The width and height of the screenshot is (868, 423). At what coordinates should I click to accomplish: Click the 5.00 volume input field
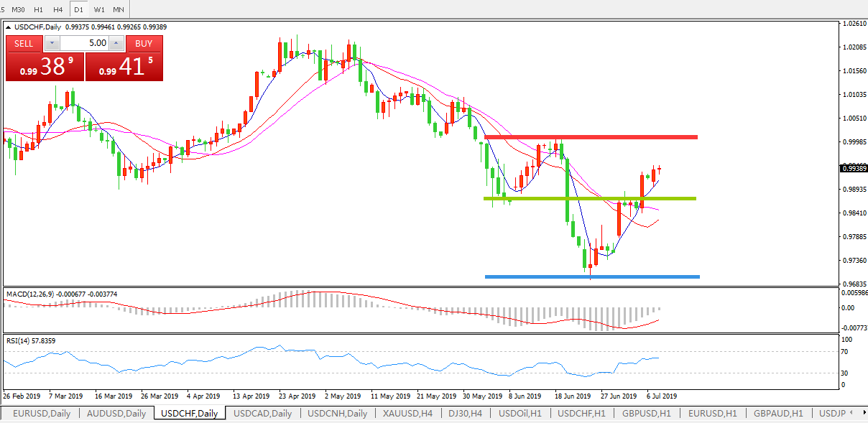[85, 43]
